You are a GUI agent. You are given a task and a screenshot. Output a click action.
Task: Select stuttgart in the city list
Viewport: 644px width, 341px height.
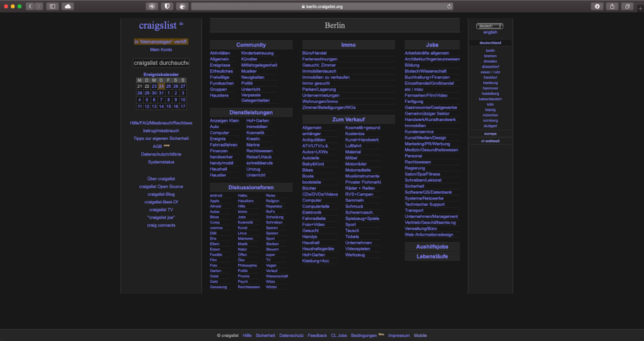click(490, 126)
